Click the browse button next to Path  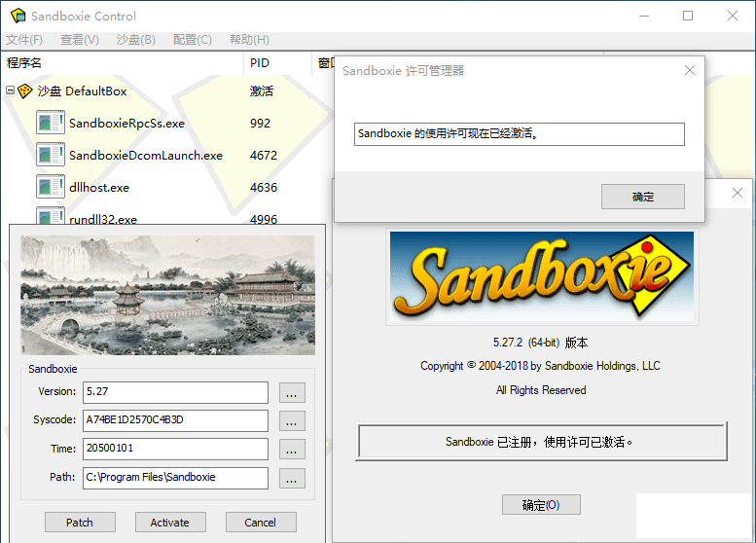tap(292, 478)
